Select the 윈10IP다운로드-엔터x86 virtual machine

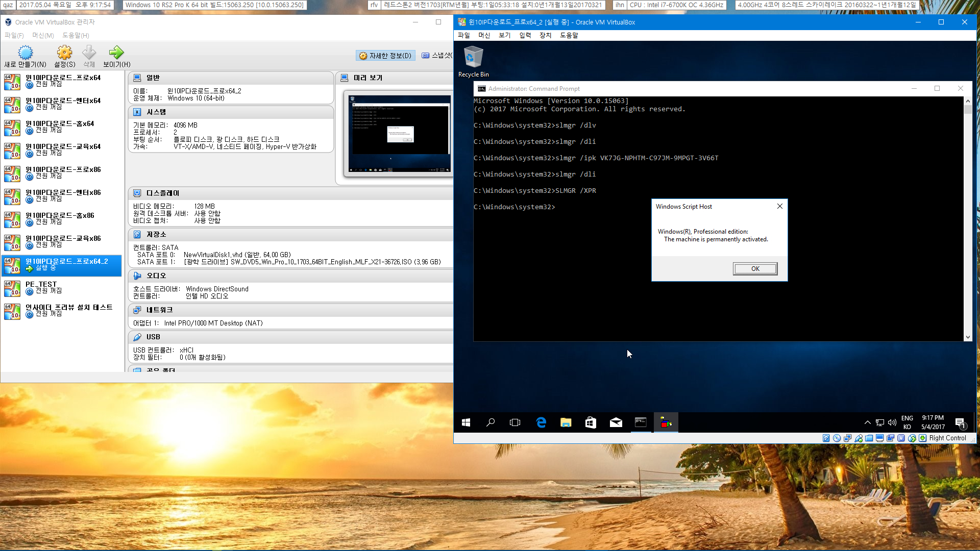62,196
